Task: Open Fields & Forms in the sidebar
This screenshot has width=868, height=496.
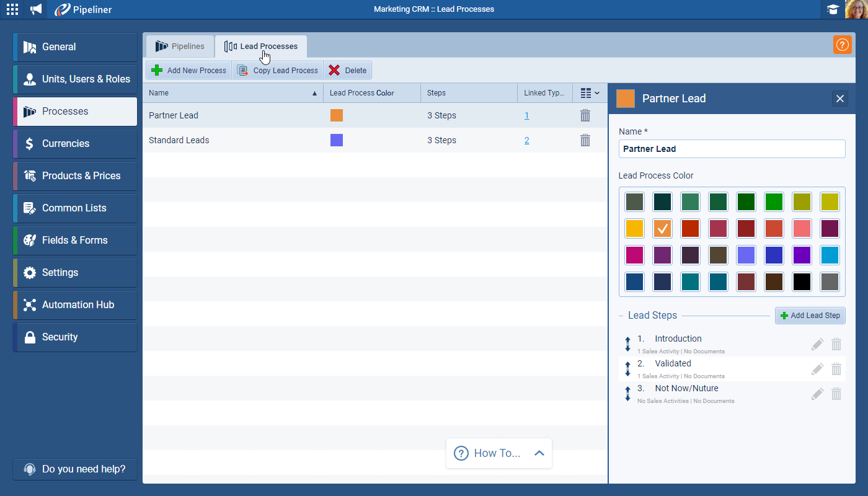Action: 75,241
